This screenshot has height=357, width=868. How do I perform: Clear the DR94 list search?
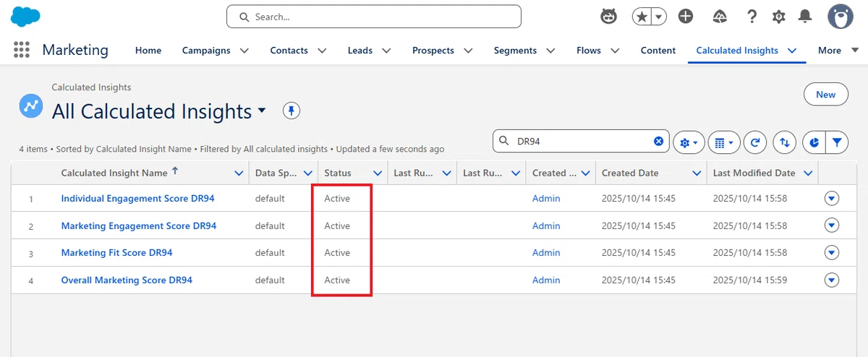click(658, 142)
